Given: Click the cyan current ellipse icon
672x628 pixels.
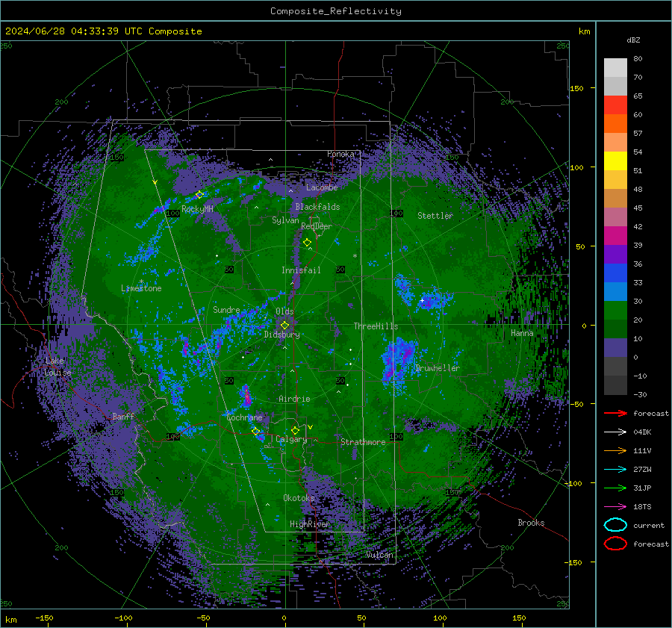Looking at the screenshot, I should click(x=615, y=525).
